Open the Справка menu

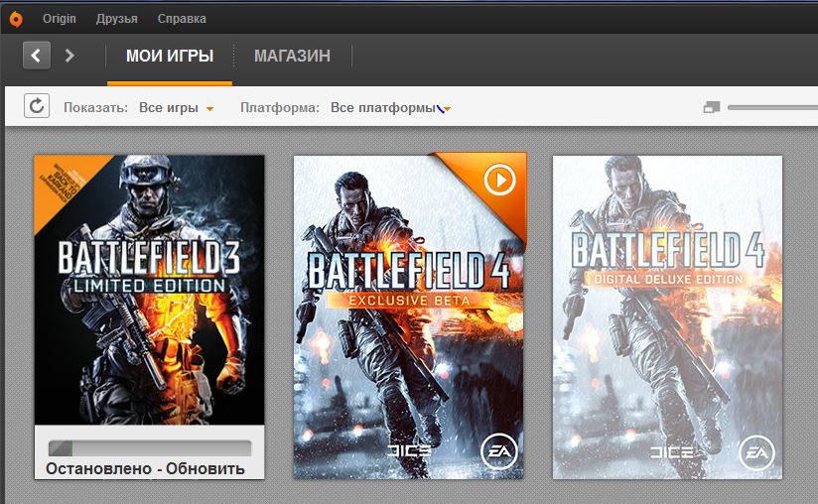182,19
